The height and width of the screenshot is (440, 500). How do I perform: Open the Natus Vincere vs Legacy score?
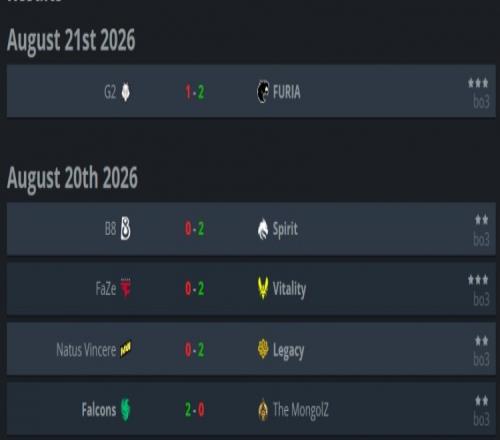195,350
